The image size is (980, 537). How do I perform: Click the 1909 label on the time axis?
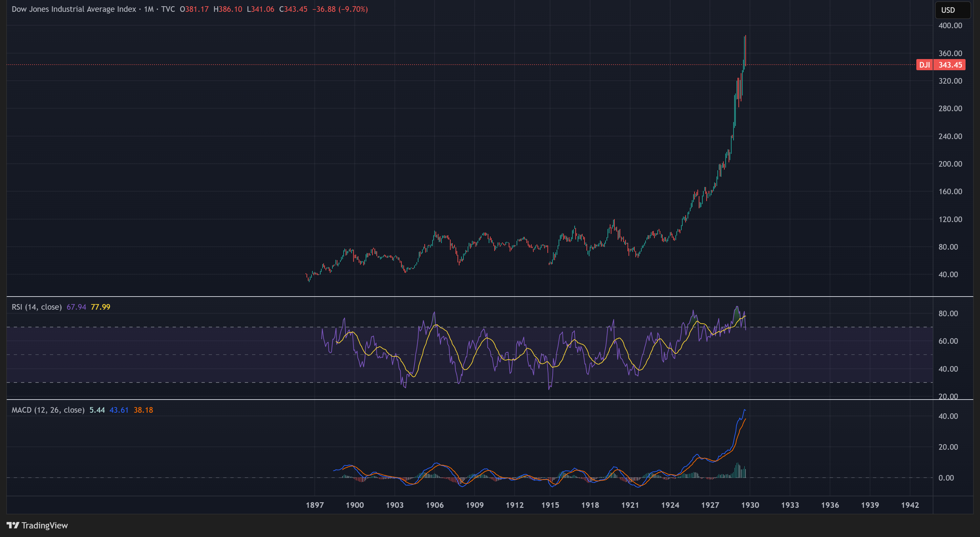coord(474,505)
